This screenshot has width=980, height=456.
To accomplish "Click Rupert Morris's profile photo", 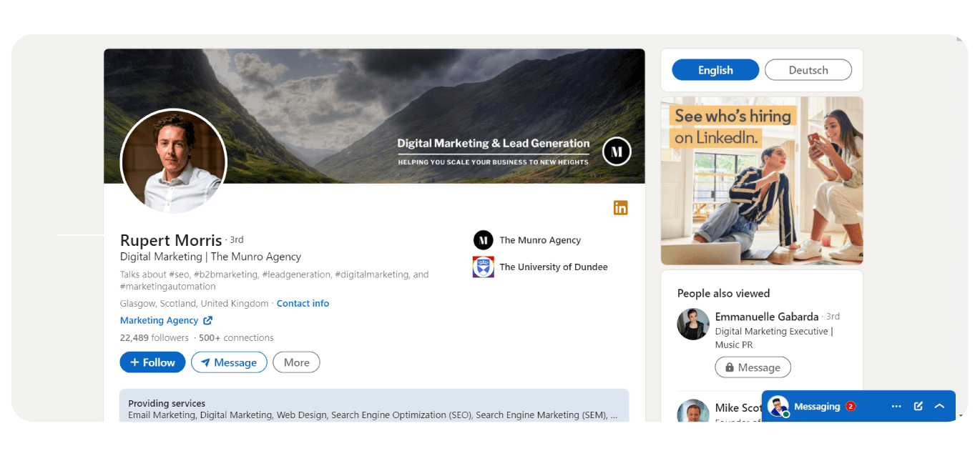I will pos(173,162).
